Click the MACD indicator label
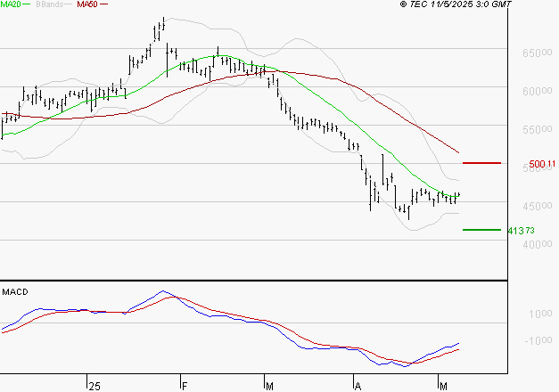Image resolution: width=559 pixels, height=392 pixels. [x=15, y=292]
